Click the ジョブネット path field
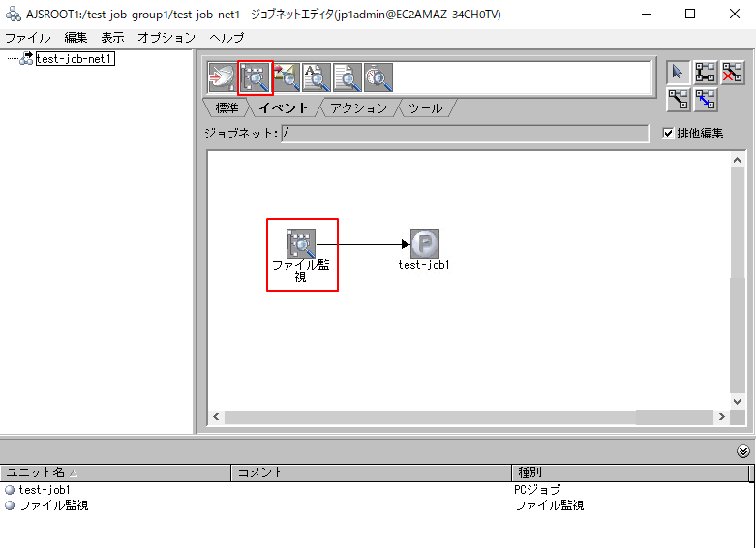The height and width of the screenshot is (548, 756). click(x=465, y=134)
